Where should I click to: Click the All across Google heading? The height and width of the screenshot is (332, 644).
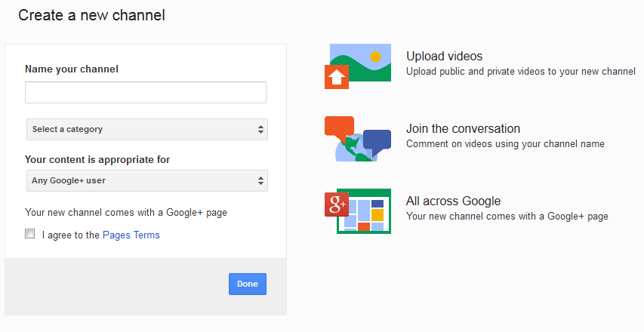click(453, 201)
